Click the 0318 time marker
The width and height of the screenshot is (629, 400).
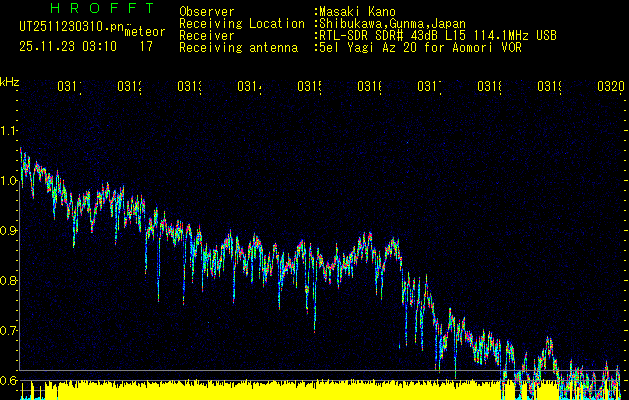click(489, 86)
